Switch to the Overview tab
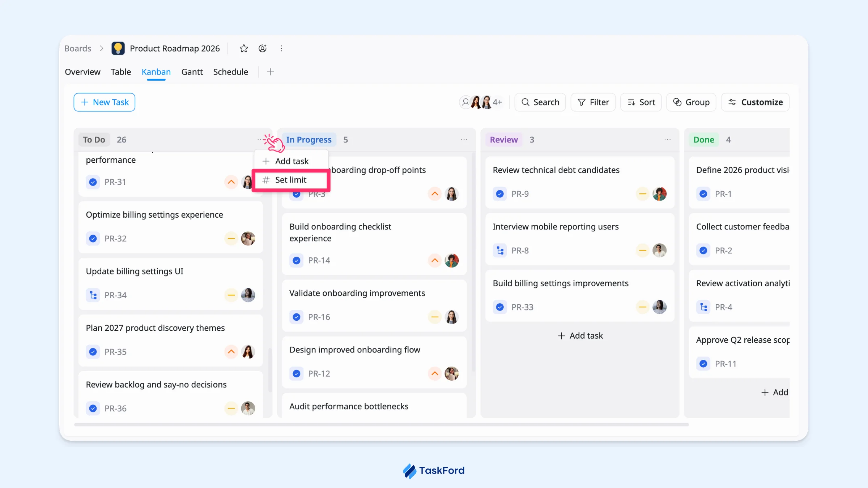 (82, 72)
